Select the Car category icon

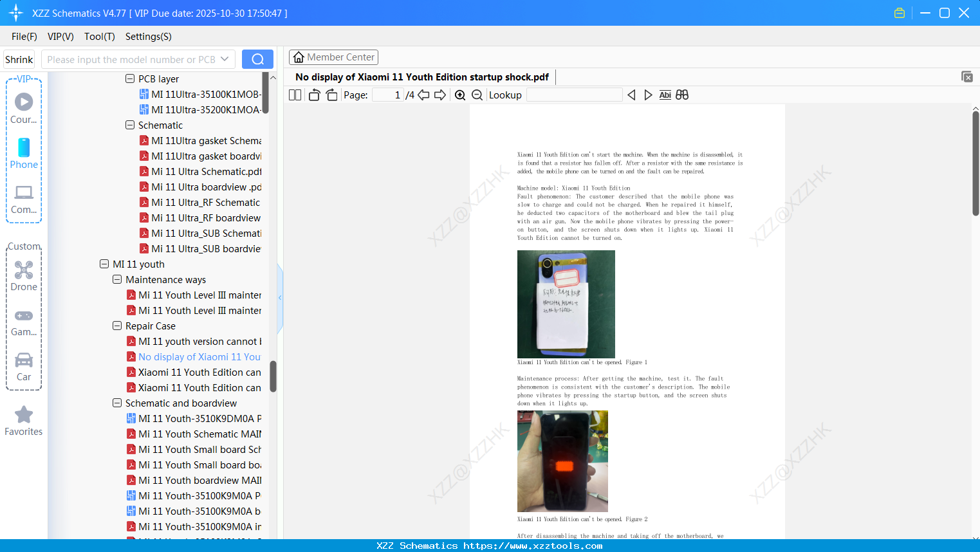(24, 366)
